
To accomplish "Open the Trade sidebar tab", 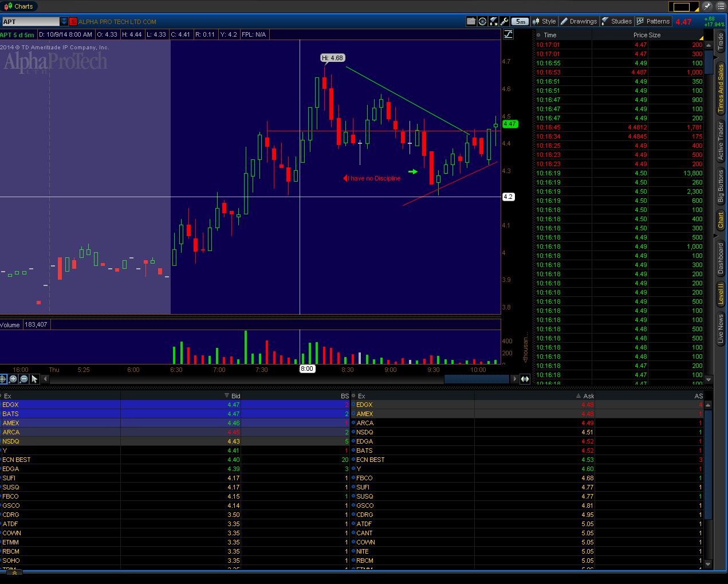I will tap(721, 42).
